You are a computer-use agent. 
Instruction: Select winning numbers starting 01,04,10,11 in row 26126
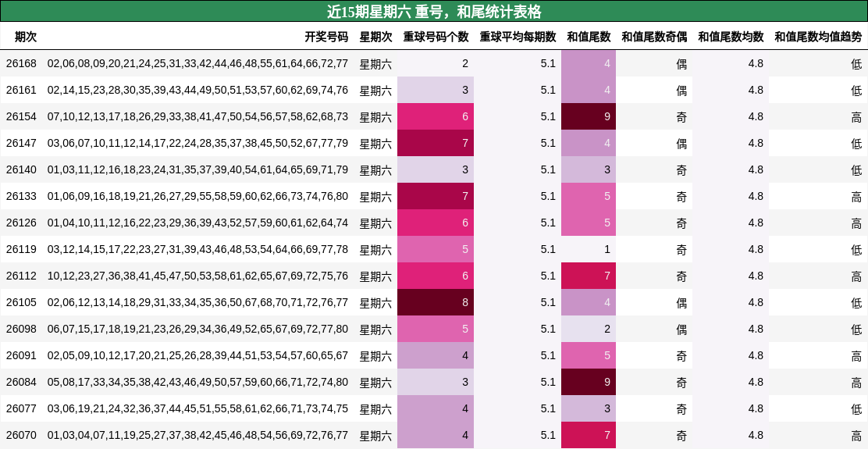tap(197, 223)
